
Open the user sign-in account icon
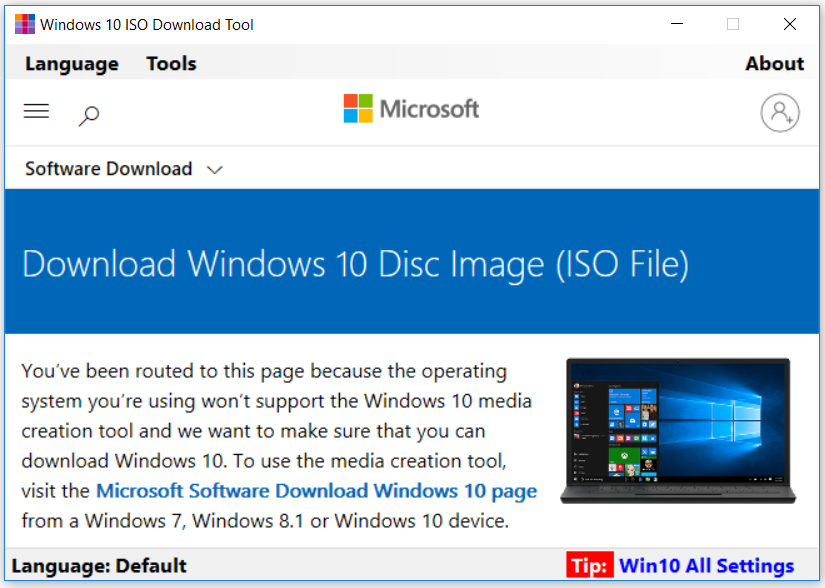click(x=780, y=113)
